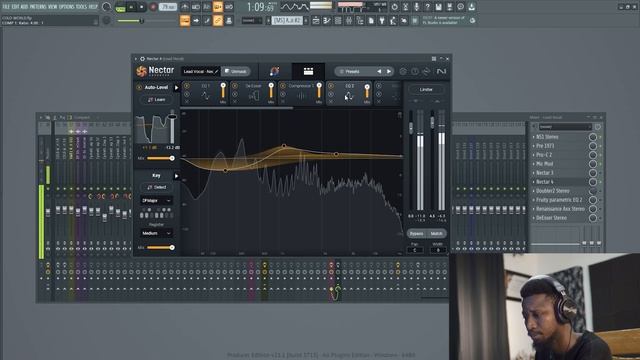Open the EDIT menu

click(x=15, y=7)
